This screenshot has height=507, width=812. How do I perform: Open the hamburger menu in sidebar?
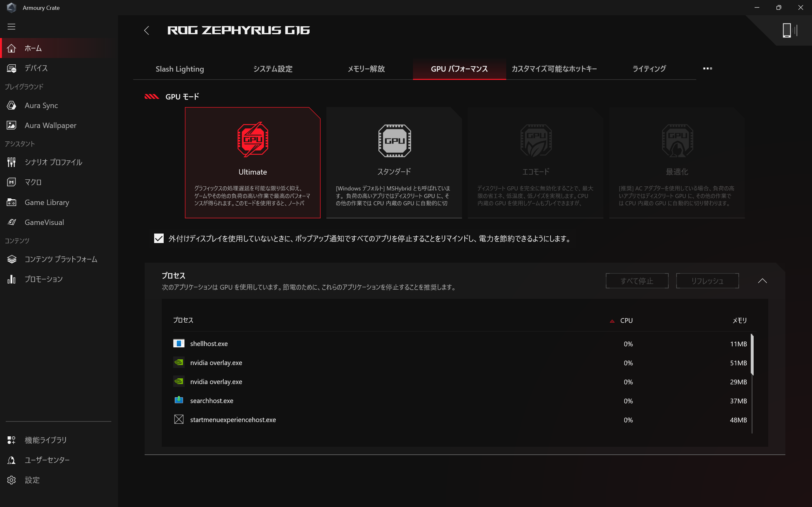(x=11, y=27)
